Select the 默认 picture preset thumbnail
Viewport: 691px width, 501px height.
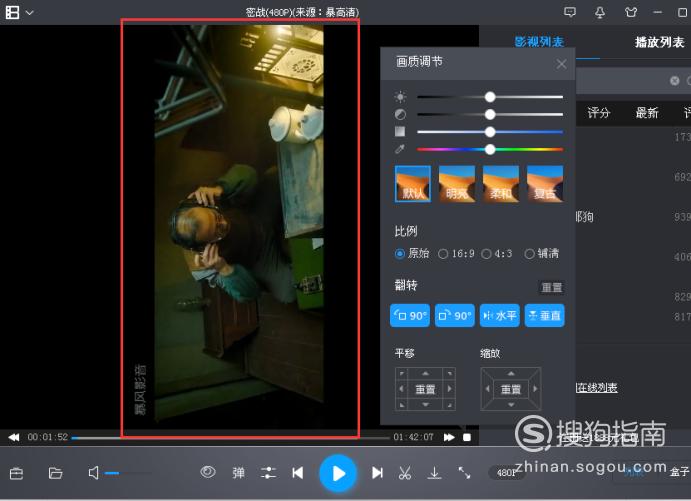413,184
